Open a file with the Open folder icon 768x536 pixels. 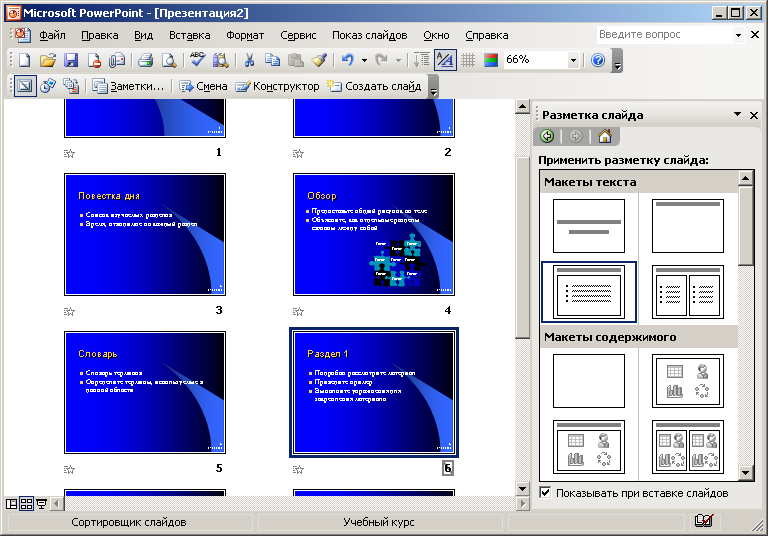(x=48, y=60)
